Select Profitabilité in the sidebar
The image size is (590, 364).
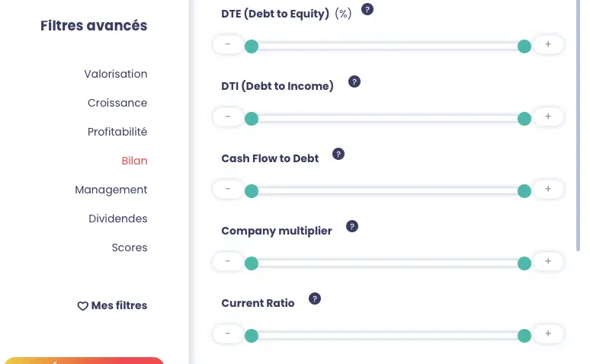tap(117, 132)
